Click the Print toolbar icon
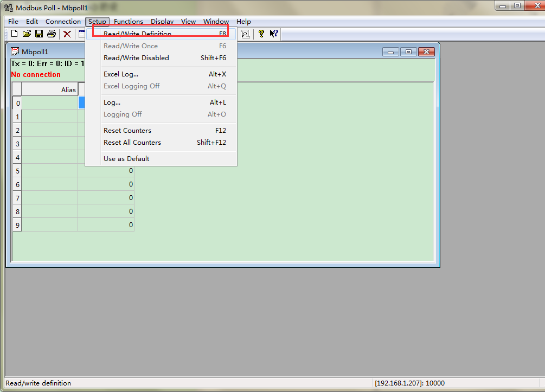Image resolution: width=545 pixels, height=392 pixels. click(52, 34)
